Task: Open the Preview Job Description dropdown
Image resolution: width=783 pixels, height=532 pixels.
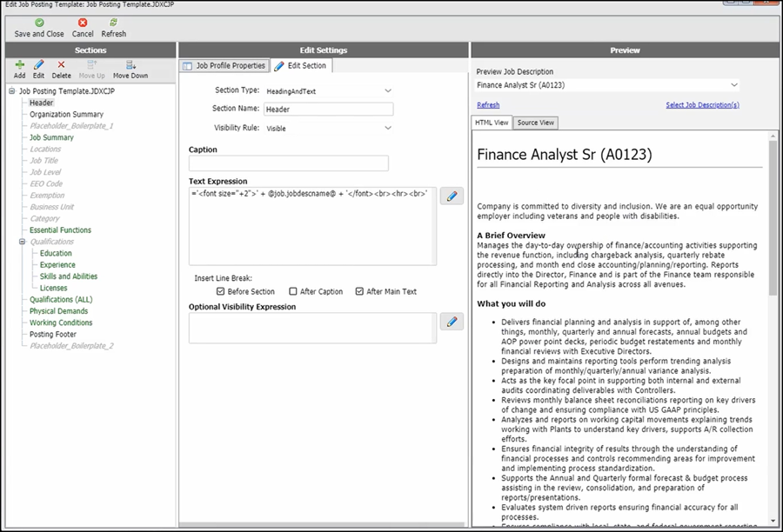Action: coord(734,85)
